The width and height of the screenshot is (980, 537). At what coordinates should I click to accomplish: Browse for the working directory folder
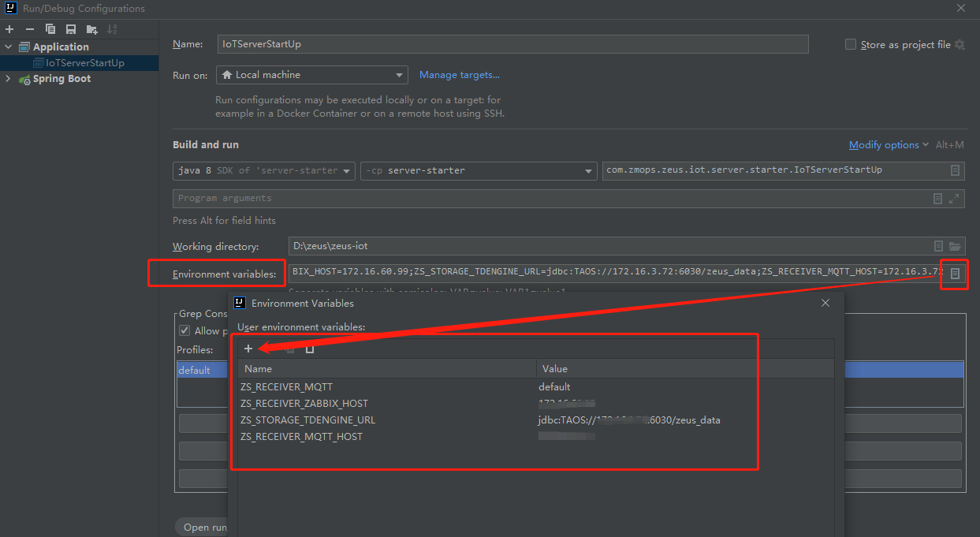(x=955, y=246)
